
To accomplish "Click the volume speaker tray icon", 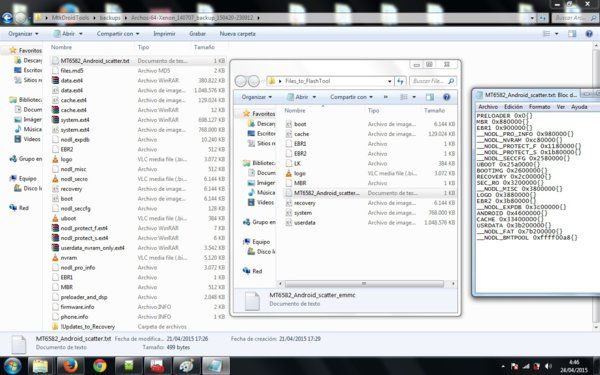I will pos(548,367).
